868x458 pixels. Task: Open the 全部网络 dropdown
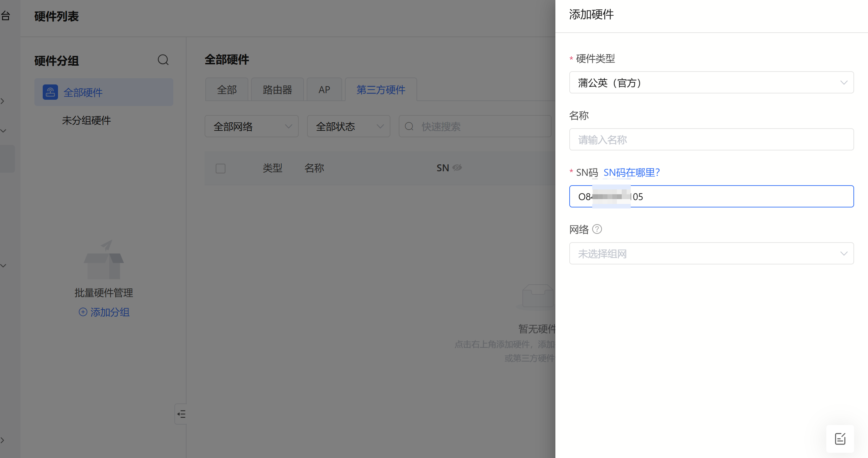tap(251, 126)
